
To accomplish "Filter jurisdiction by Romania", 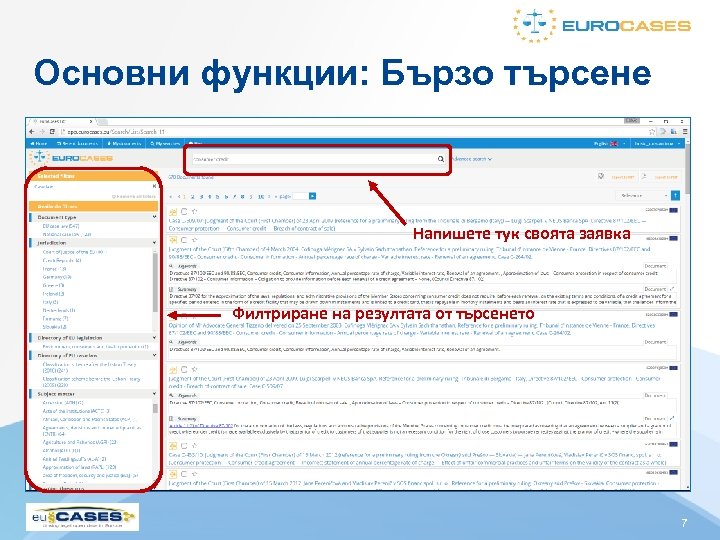I will 55,318.
